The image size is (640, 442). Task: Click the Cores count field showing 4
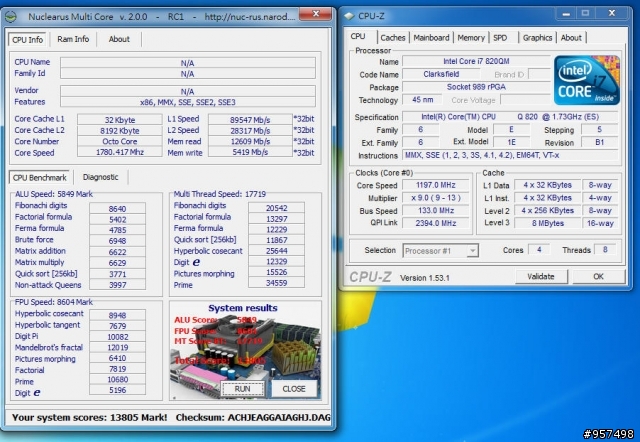[539, 249]
